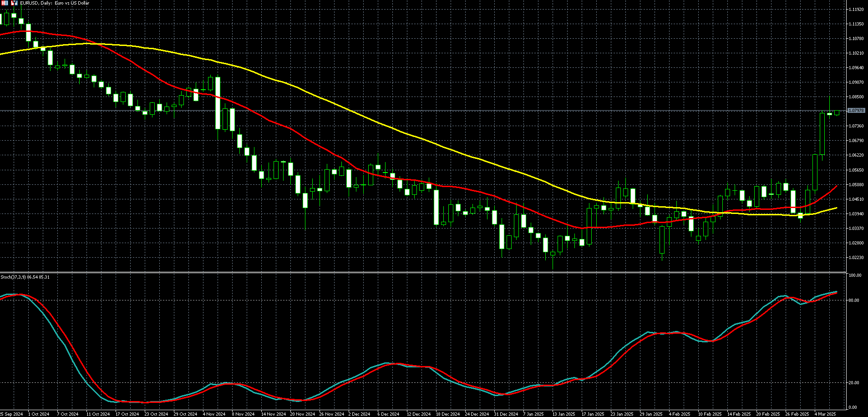Click the 1.08500 price scale label

point(856,97)
